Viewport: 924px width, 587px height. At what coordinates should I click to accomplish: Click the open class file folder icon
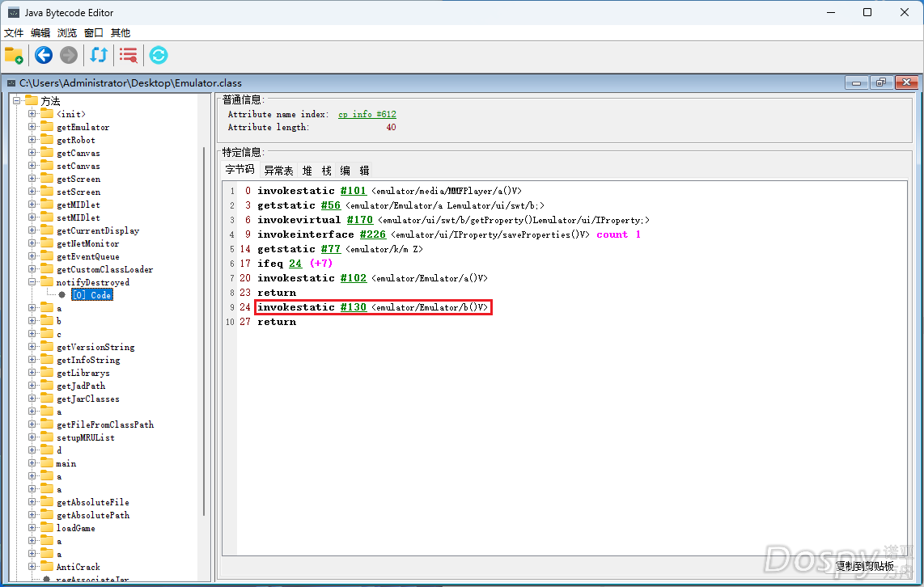click(14, 55)
